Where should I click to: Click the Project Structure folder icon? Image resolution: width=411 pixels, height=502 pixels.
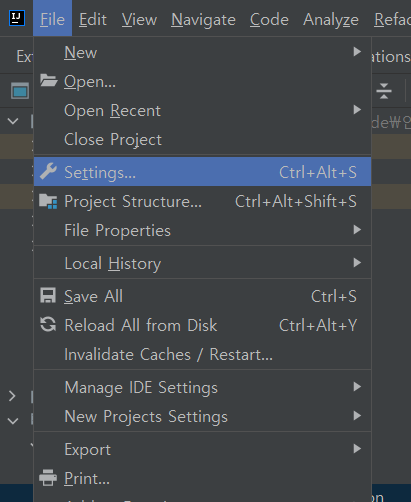click(48, 201)
